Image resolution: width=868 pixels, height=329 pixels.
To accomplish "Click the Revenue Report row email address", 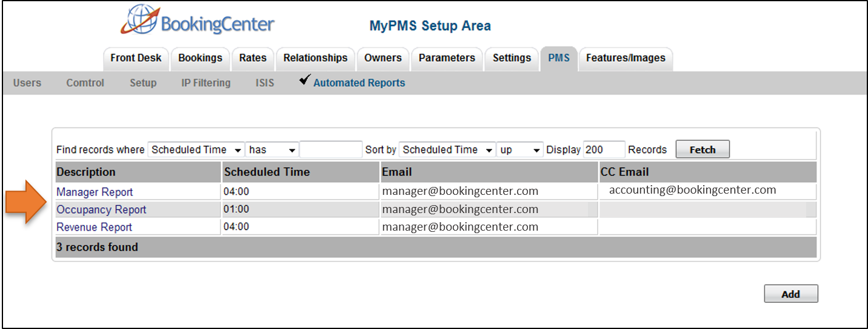I will pyautogui.click(x=460, y=227).
